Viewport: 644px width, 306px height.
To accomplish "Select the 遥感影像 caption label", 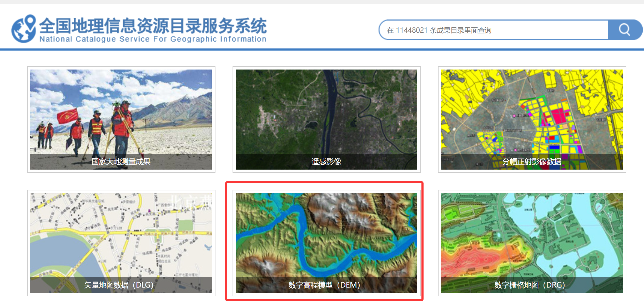I will coord(326,161).
